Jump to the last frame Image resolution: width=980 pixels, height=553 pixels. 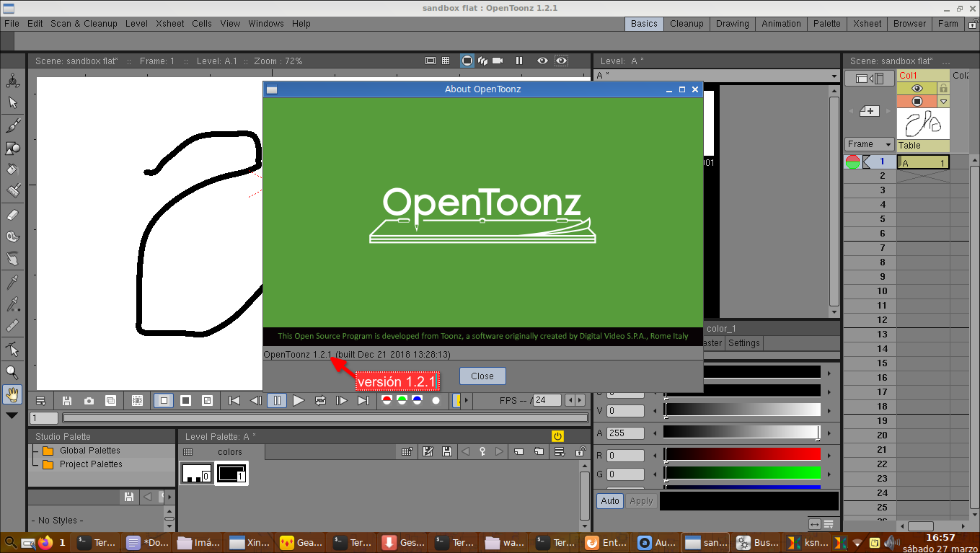(363, 400)
